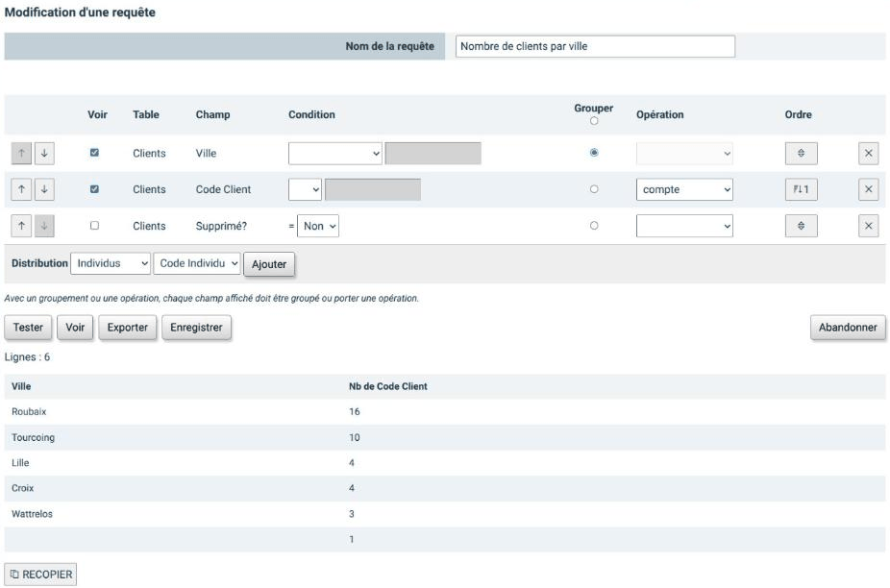Image resolution: width=890 pixels, height=588 pixels.
Task: Click the Lignes : 6 text
Action: point(27,357)
